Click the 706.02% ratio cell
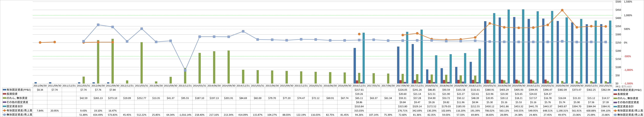This screenshot has width=644, height=117. point(490,111)
